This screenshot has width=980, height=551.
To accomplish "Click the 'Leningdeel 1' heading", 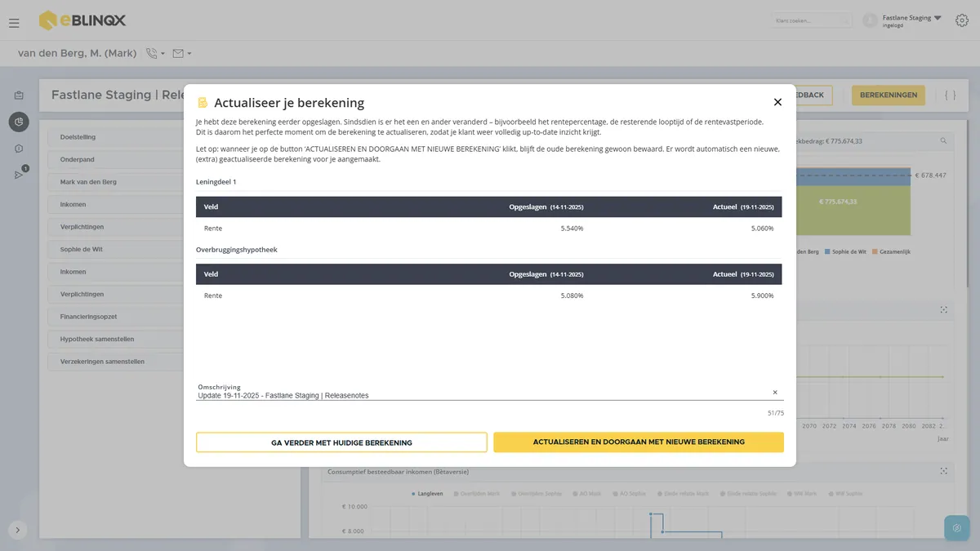I will (216, 181).
